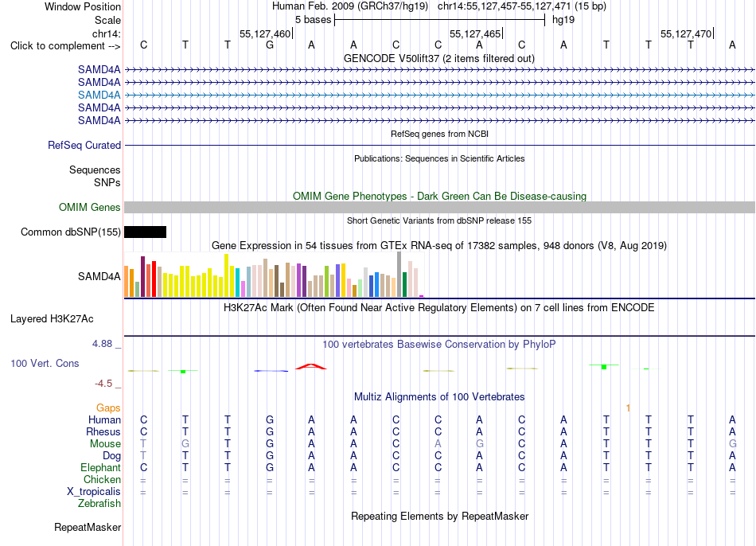Click the gray mismatched A in the Mouse row
The width and height of the screenshot is (756, 546).
pyautogui.click(x=438, y=444)
